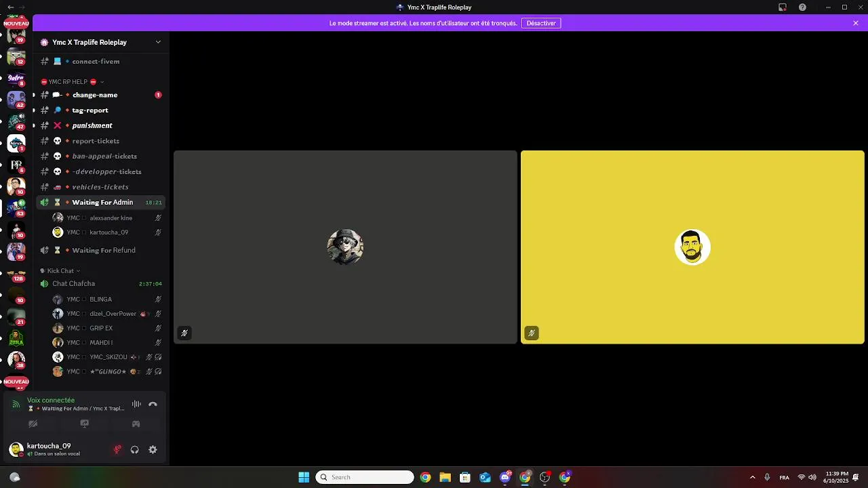868x488 pixels.
Task: Click the Désactiver button in the banner
Action: pos(541,23)
